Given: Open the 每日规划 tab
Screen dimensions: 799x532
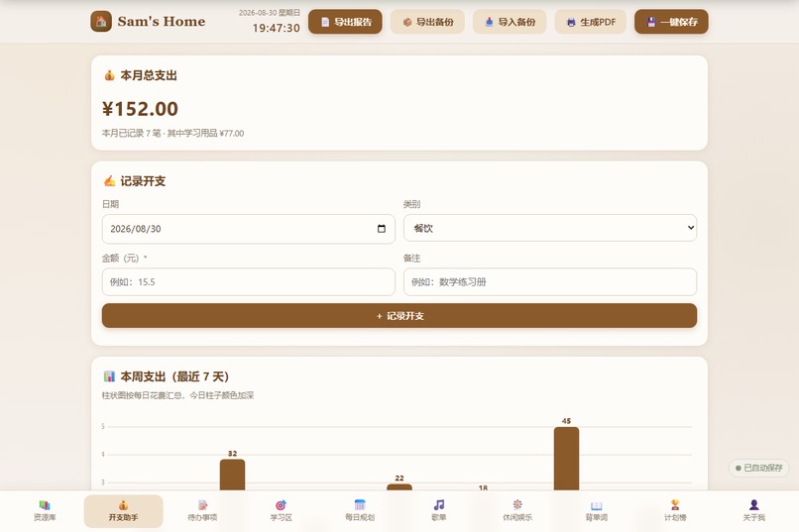Looking at the screenshot, I should [x=360, y=510].
